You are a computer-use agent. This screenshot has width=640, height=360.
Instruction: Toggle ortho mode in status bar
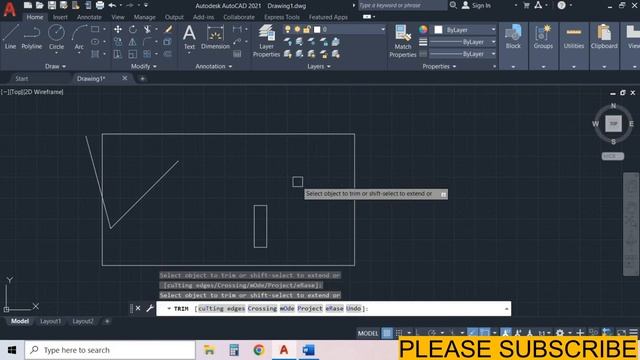click(418, 333)
